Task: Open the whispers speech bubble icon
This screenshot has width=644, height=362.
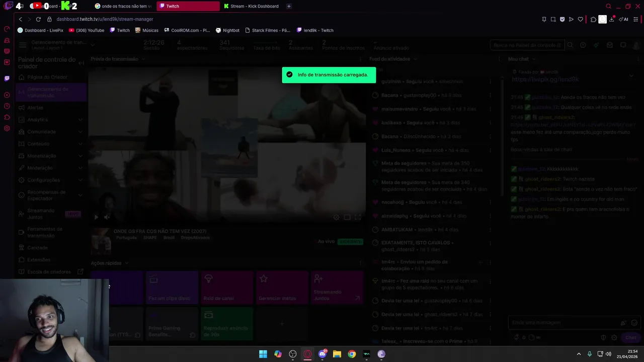Action: (623, 45)
